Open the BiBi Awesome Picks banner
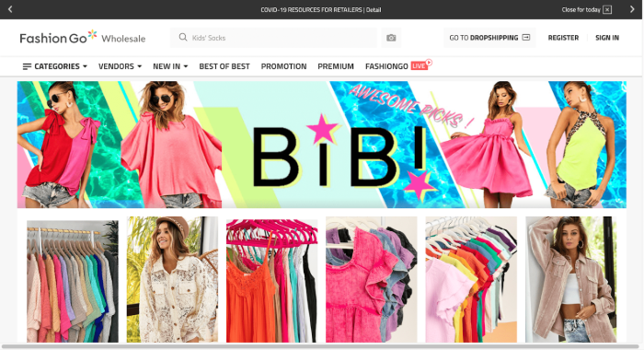644x350 pixels. pos(322,145)
